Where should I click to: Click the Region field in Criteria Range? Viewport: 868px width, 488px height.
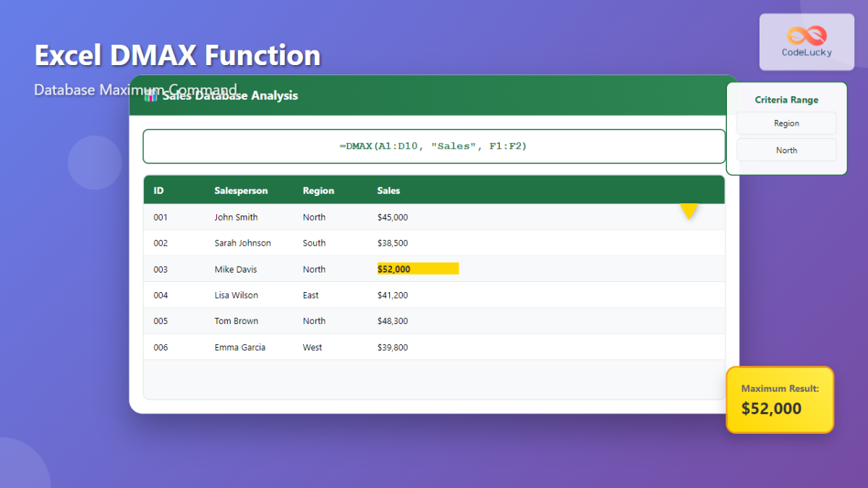click(x=786, y=124)
